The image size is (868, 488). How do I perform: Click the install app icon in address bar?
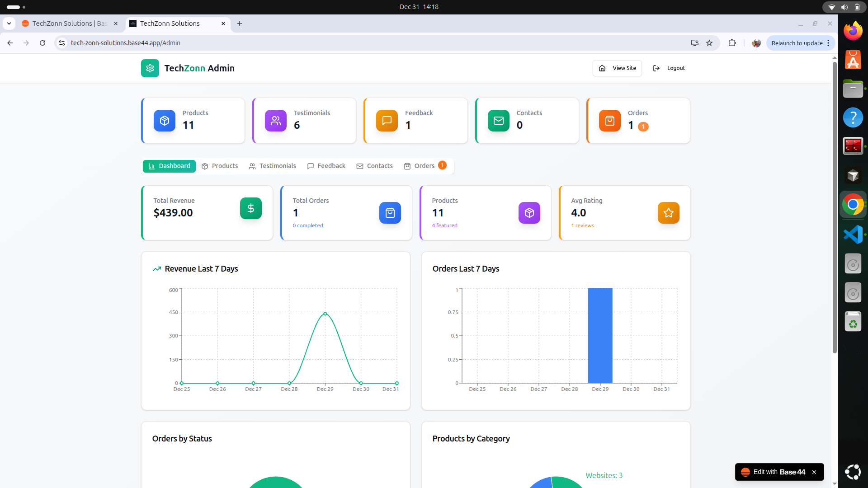[x=695, y=43]
